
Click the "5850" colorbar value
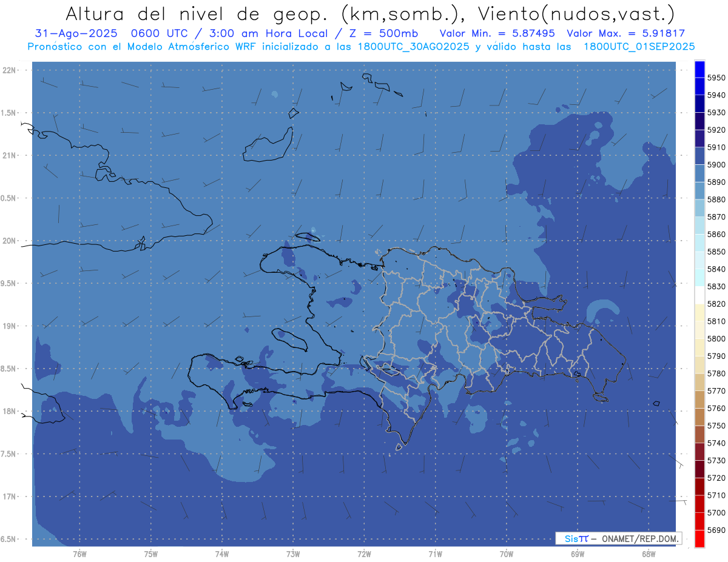click(716, 252)
